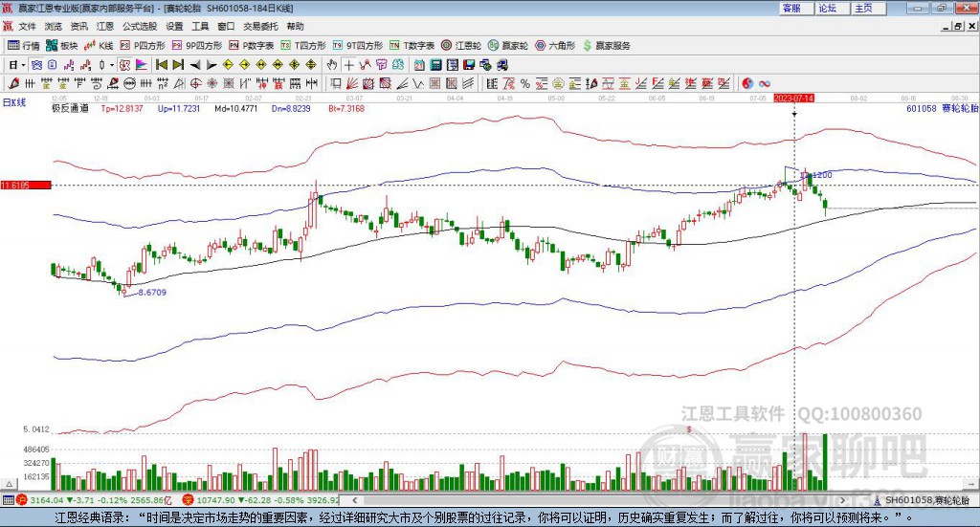
Task: Open the 浏览 menu
Action: point(54,26)
